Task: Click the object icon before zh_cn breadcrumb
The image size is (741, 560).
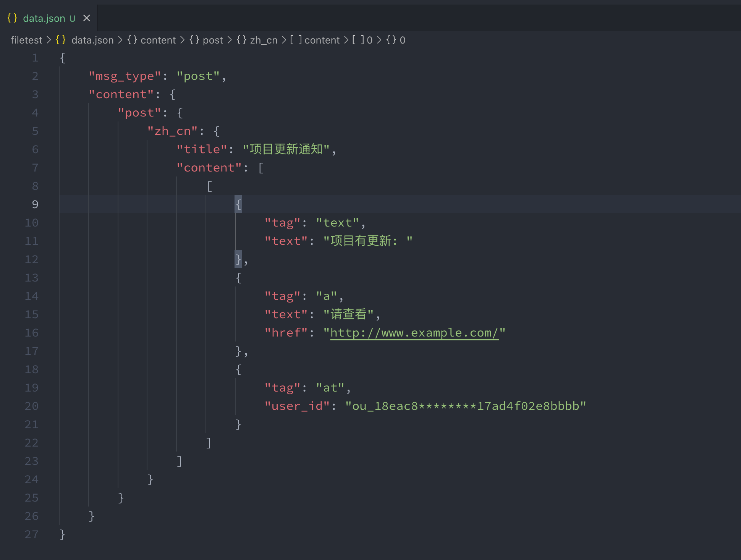Action: tap(241, 40)
